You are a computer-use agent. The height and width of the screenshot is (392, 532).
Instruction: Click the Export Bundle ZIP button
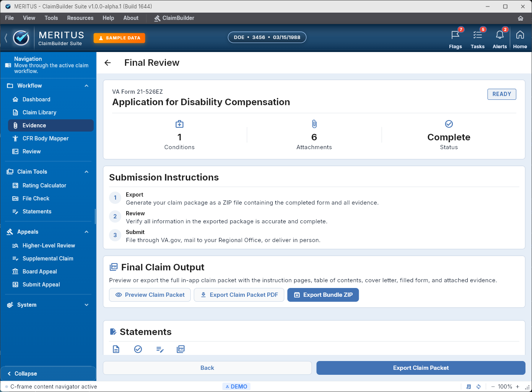point(323,295)
